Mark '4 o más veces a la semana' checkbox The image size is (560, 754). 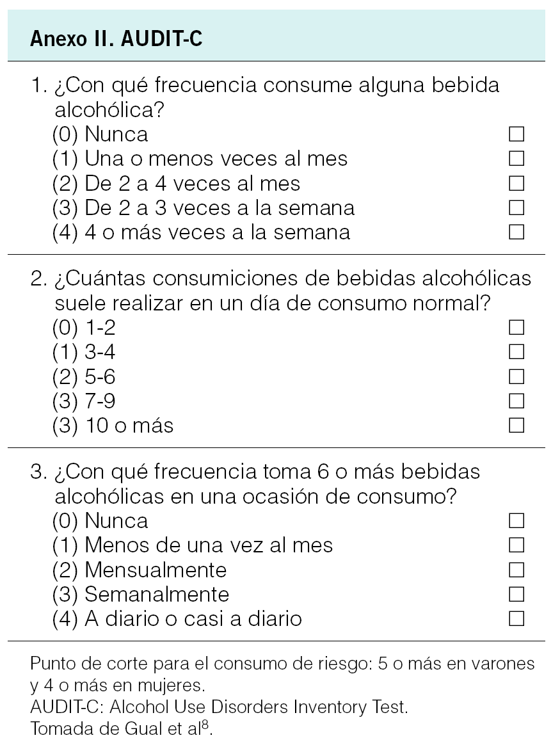pos(516,232)
